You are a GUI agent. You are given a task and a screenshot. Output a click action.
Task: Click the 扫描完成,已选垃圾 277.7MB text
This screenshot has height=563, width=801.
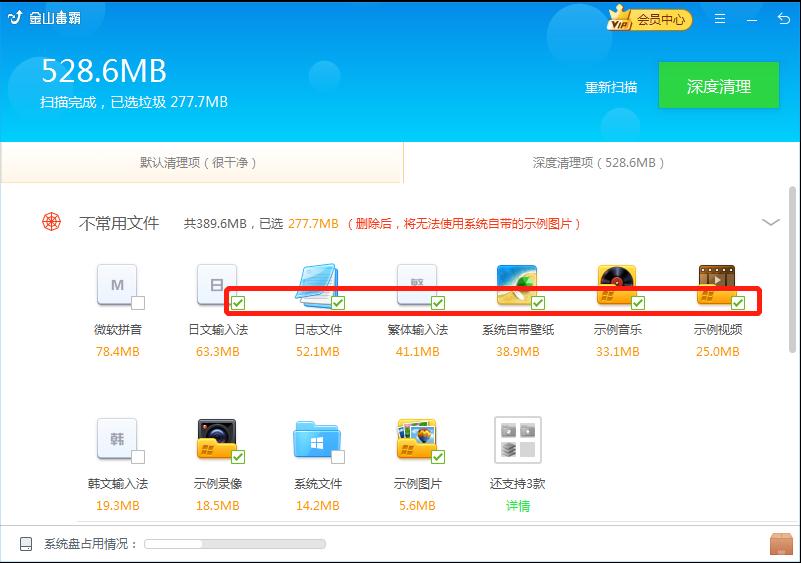134,102
